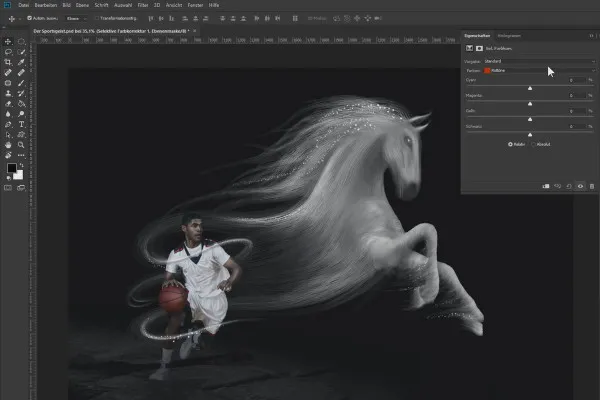Open the Filter menu

pos(143,5)
